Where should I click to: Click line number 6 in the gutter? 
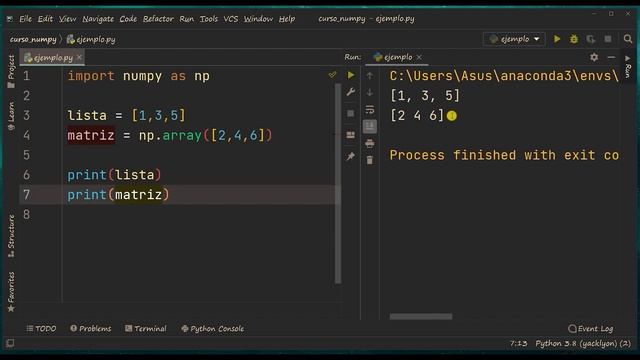27,175
